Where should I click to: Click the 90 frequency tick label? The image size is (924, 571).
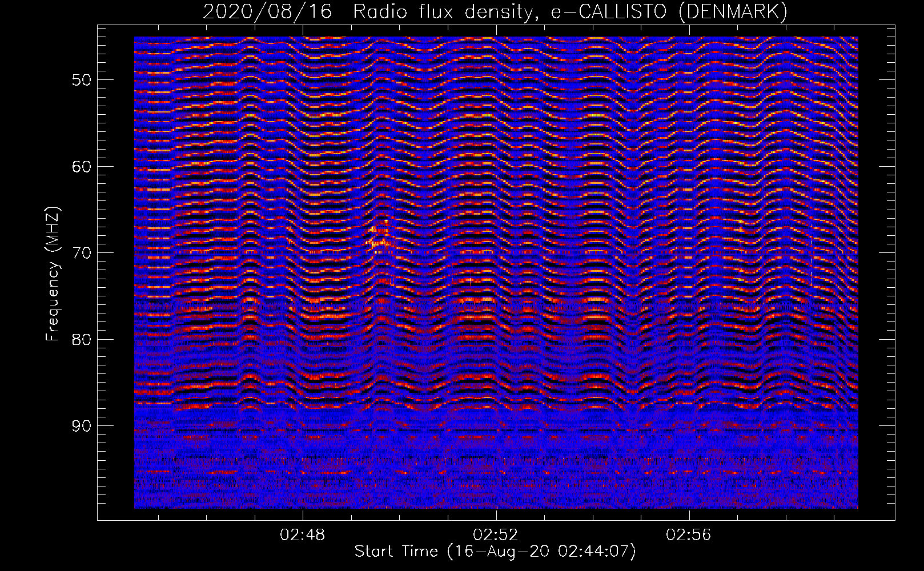pyautogui.click(x=81, y=426)
